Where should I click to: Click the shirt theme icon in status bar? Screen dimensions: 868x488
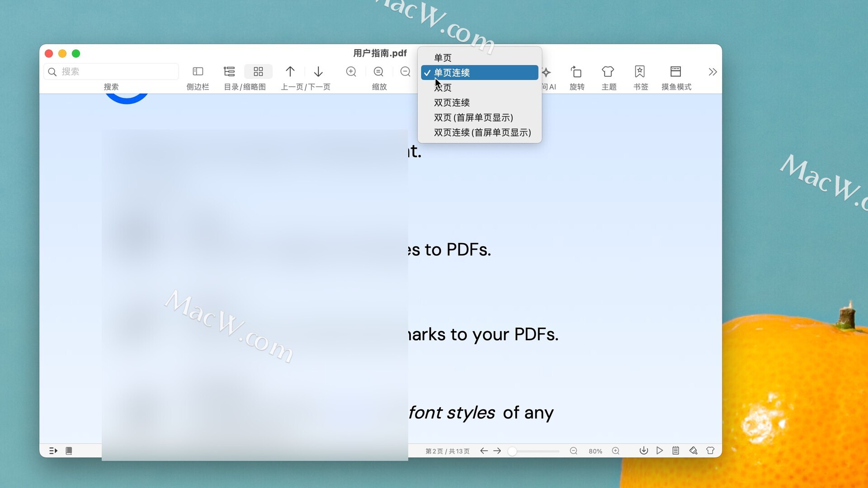pos(710,450)
